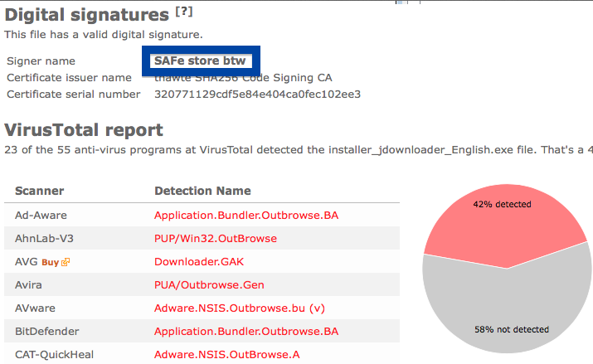
Task: Click the CAT-QuickHeal scanner name
Action: tap(54, 355)
